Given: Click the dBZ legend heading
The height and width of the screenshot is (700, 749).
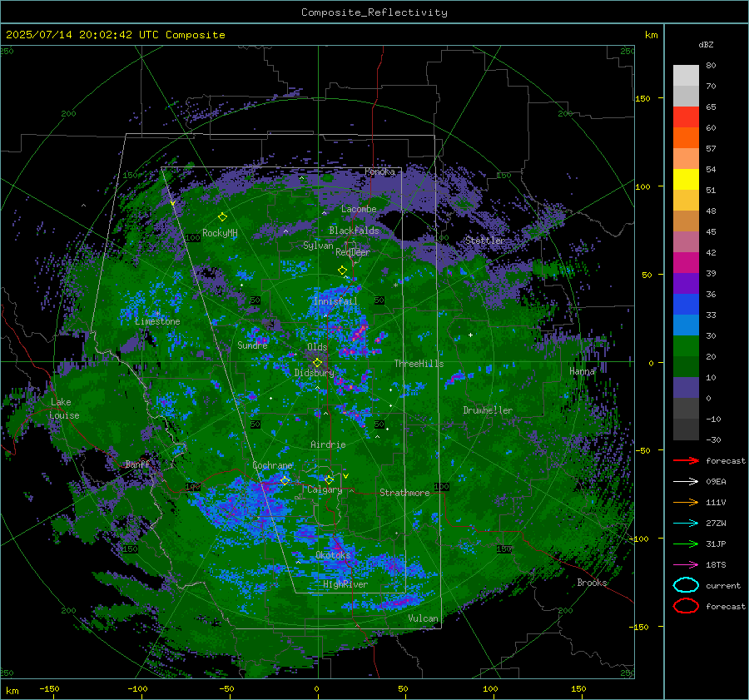Looking at the screenshot, I should point(706,44).
